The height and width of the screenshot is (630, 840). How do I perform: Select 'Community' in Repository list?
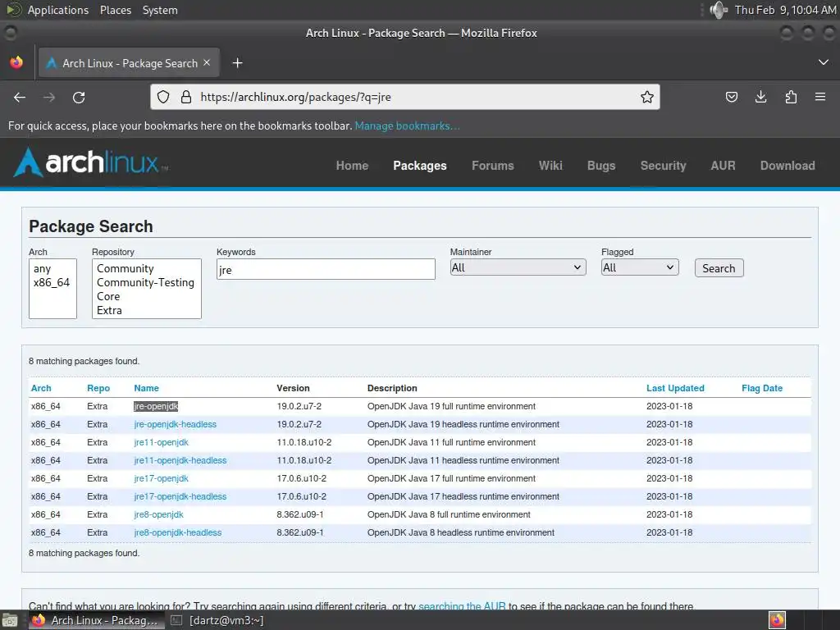point(126,268)
